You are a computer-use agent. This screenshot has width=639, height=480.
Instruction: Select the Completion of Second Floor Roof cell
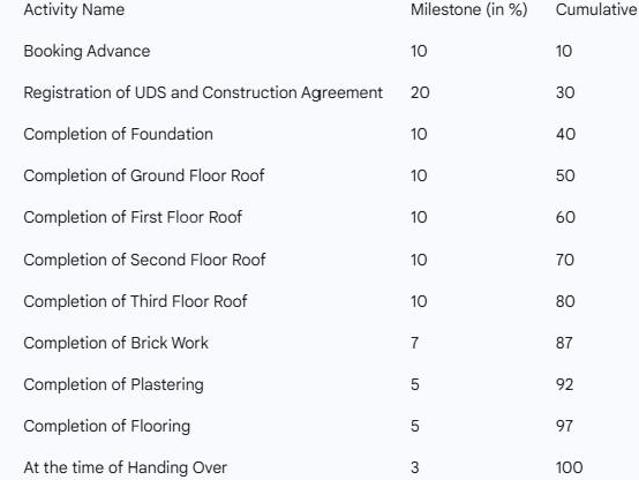point(145,259)
